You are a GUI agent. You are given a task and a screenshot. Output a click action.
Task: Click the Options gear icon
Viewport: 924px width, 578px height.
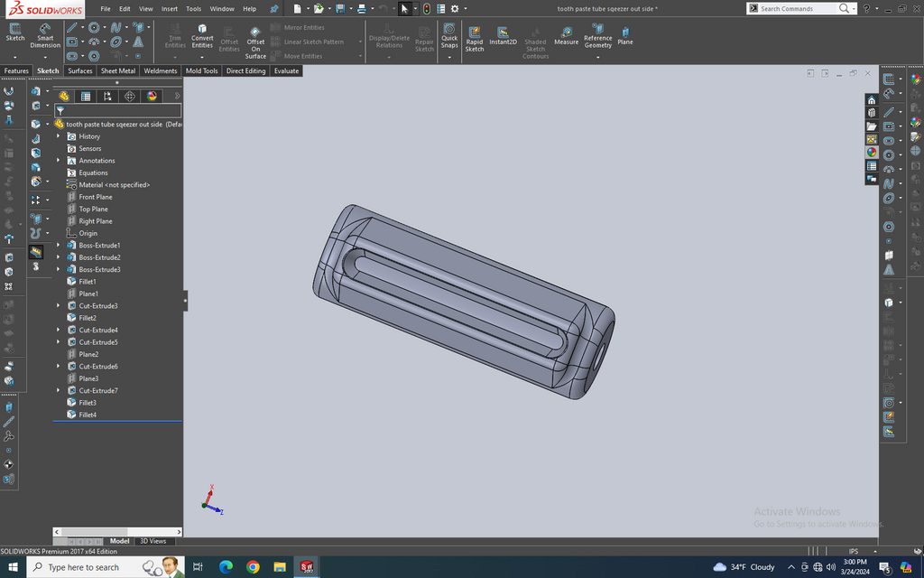click(455, 8)
